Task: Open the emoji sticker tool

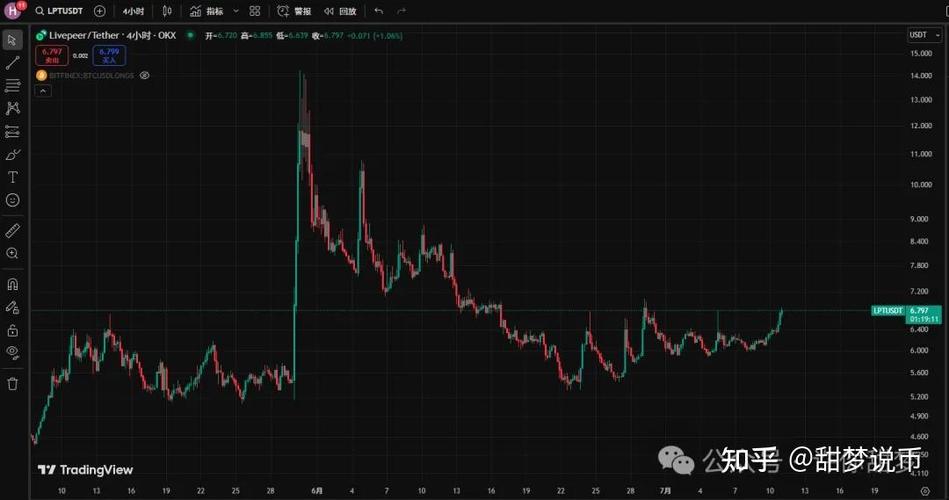Action: pos(13,200)
